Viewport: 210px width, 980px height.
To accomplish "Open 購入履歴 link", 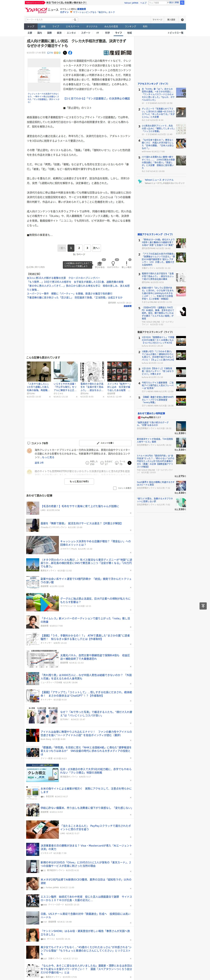I will click(171, 20).
